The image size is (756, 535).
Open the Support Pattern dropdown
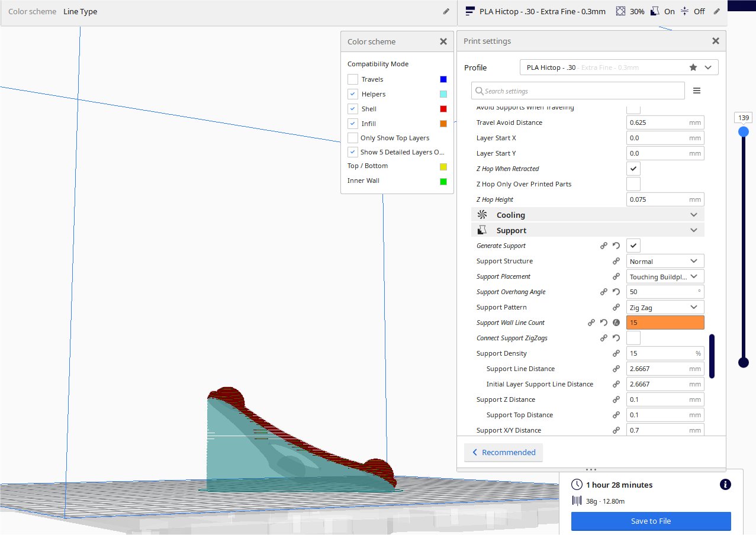point(665,307)
